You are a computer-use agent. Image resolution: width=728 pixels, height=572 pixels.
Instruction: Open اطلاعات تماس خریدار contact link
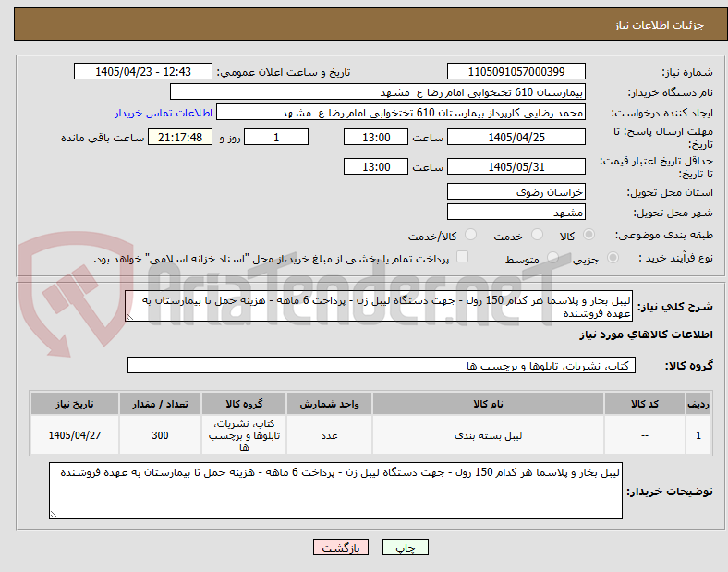tap(164, 113)
